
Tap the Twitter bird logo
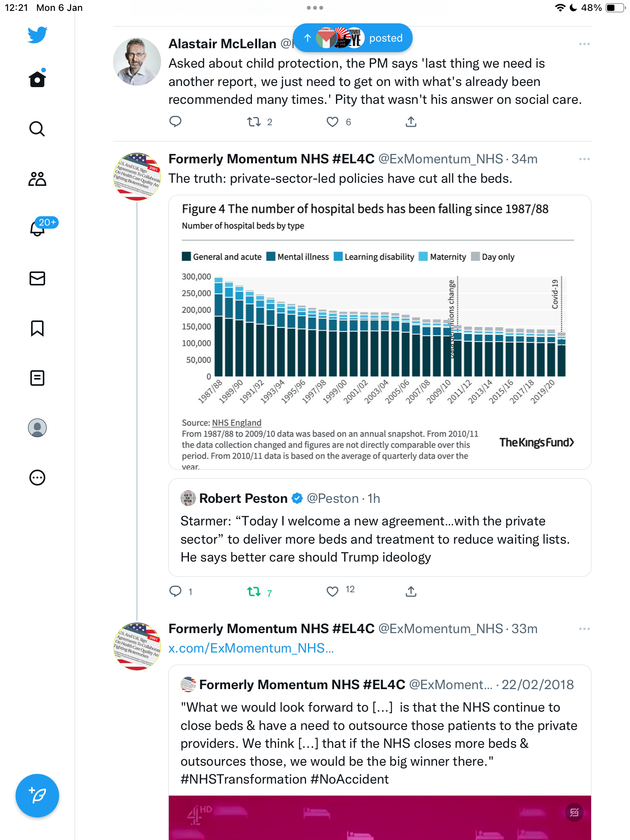point(37,35)
